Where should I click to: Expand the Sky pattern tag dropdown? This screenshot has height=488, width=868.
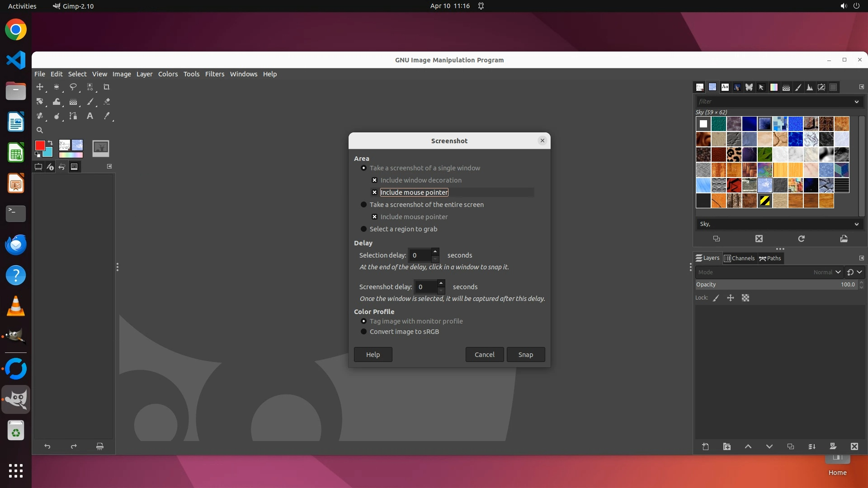[856, 224]
